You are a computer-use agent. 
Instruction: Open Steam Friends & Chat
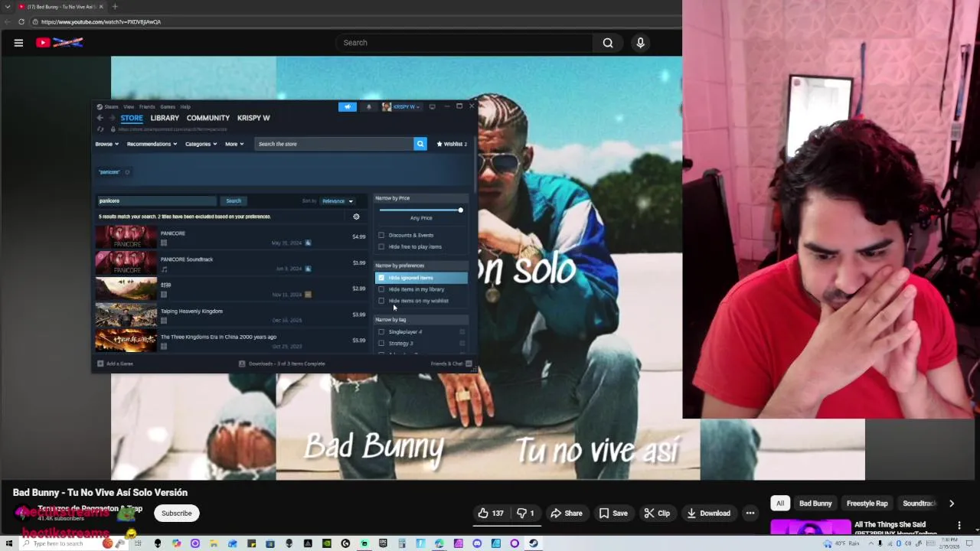tap(451, 364)
